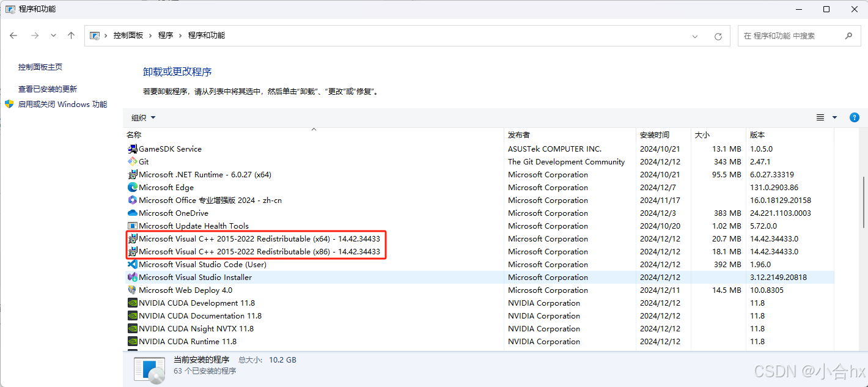The image size is (868, 387).
Task: Open the recent locations chevron beside the navigation arrows
Action: point(53,35)
